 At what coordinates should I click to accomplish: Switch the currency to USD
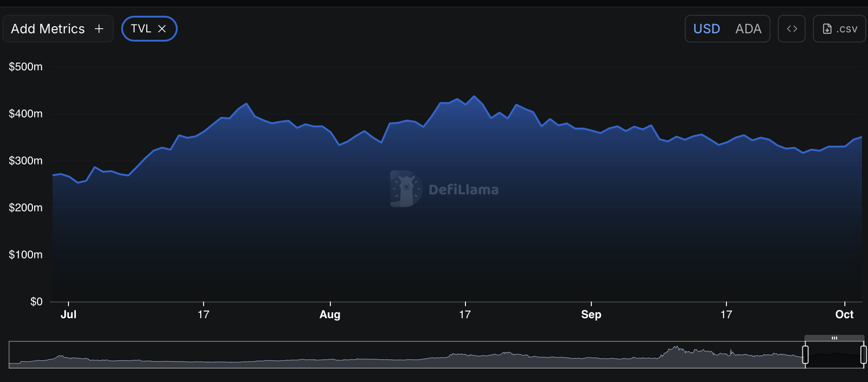pyautogui.click(x=707, y=29)
